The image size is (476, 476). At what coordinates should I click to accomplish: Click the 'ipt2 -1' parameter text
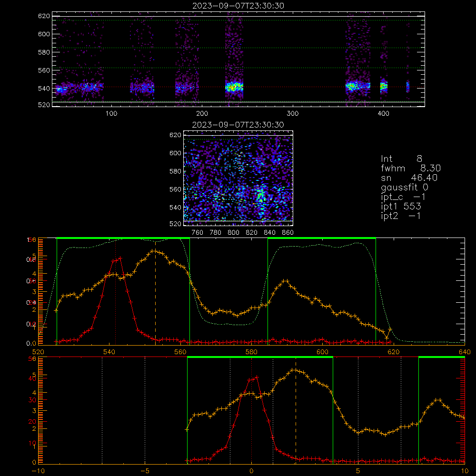pos(401,216)
